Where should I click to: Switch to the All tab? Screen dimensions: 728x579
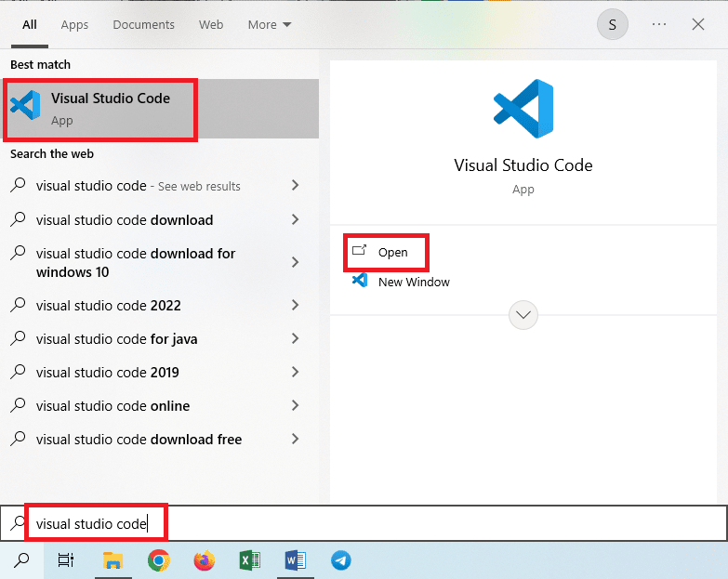(x=30, y=24)
